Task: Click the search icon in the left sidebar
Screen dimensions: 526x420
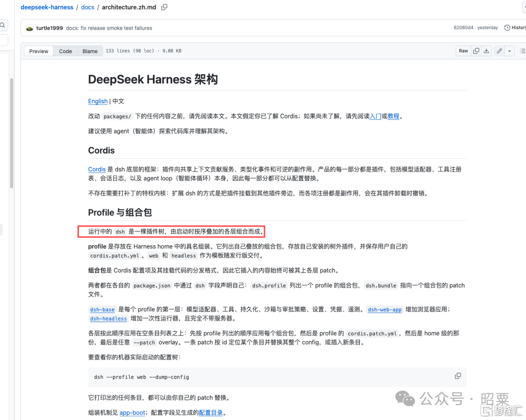Action: click(x=3, y=25)
